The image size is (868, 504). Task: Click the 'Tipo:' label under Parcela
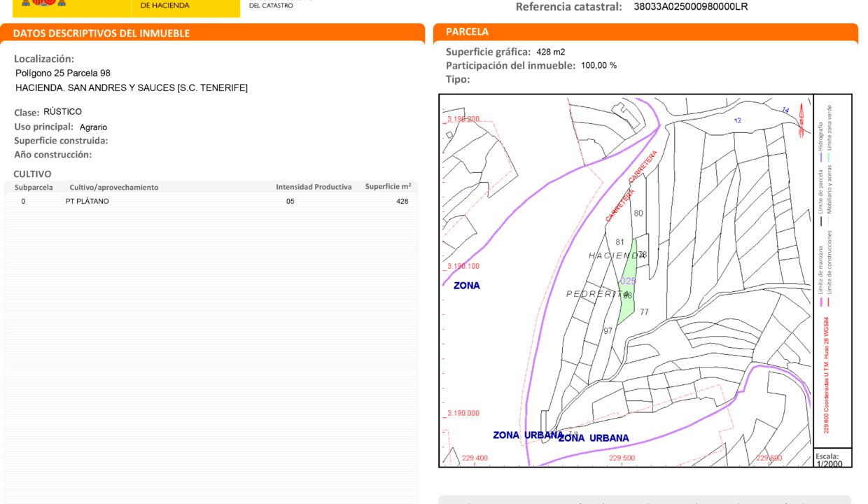click(458, 79)
